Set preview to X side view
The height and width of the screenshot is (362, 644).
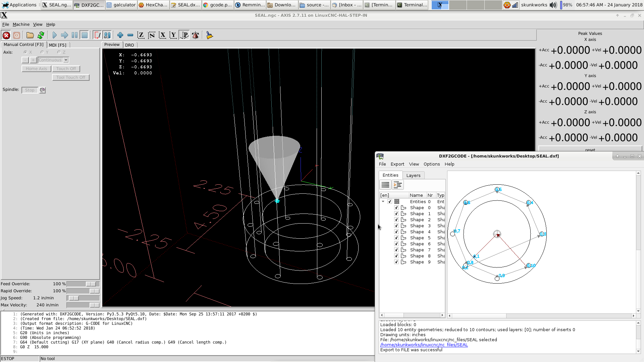(162, 35)
